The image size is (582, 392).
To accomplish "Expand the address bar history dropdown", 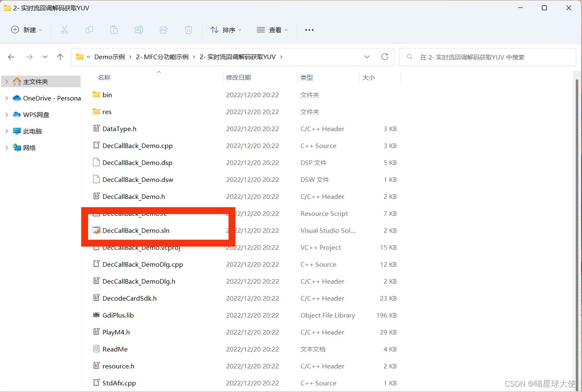I will coord(367,57).
